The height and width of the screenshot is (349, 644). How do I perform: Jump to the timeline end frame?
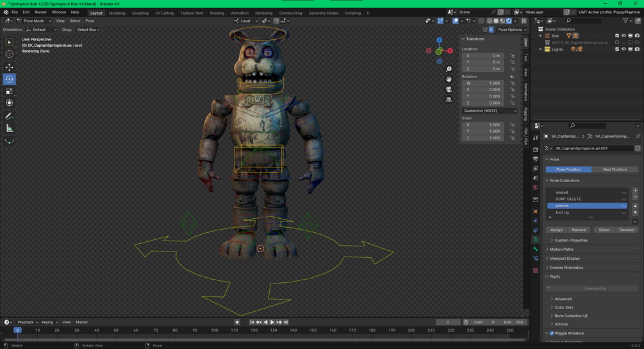pyautogui.click(x=286, y=322)
